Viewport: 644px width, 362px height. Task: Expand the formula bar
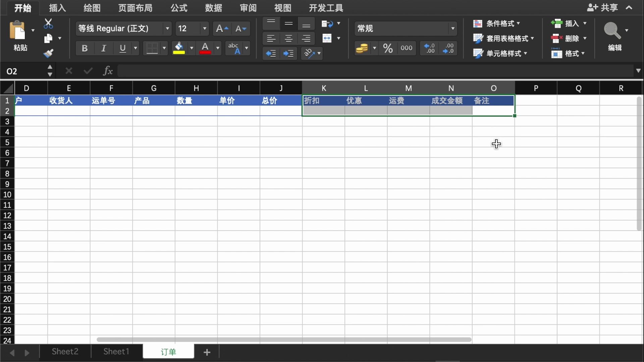pos(638,71)
